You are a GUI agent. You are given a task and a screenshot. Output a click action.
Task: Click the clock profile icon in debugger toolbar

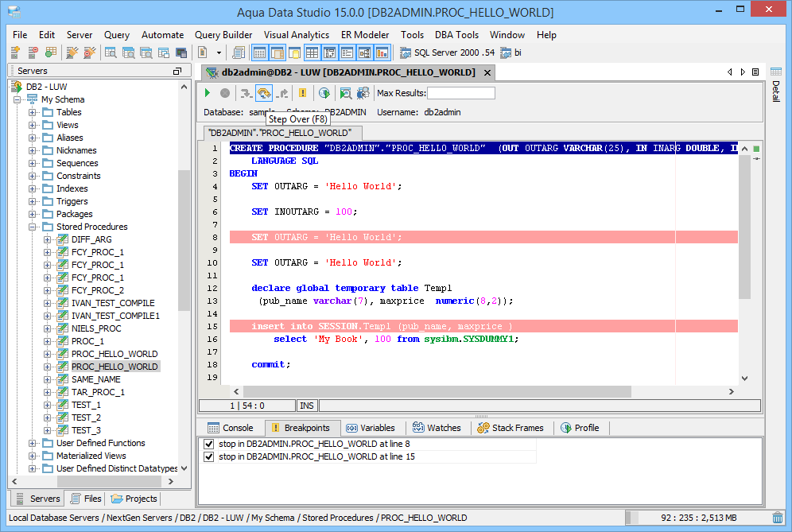click(x=324, y=93)
